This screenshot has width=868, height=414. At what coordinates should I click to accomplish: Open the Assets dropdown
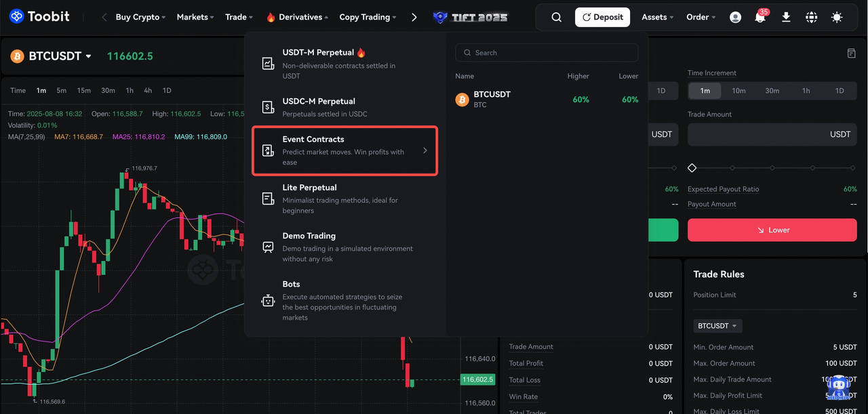coord(658,17)
